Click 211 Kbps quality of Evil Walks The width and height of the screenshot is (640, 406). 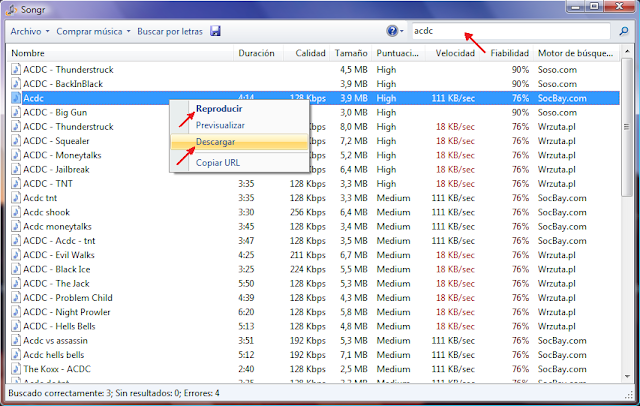tap(308, 255)
